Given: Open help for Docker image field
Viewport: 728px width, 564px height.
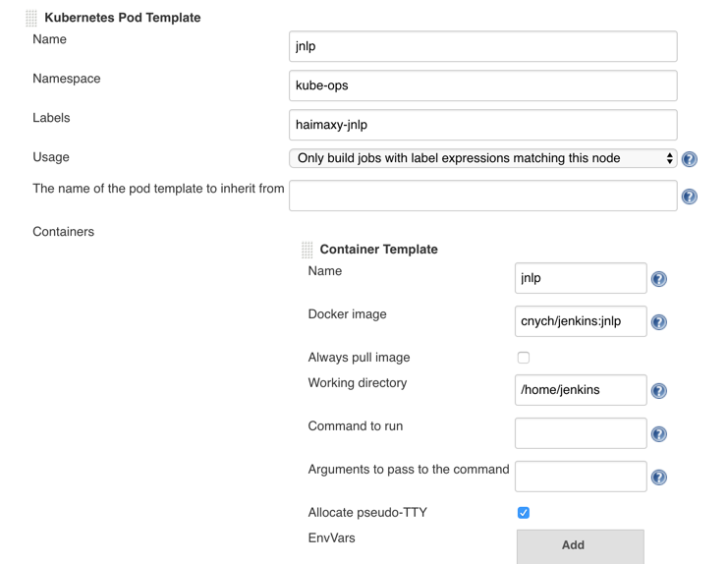Looking at the screenshot, I should [659, 322].
